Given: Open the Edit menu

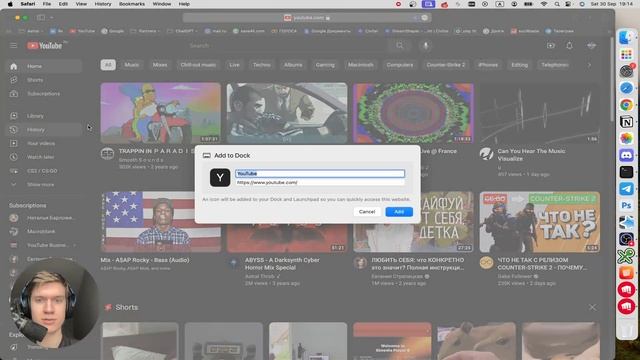Looking at the screenshot, I should [x=63, y=4].
